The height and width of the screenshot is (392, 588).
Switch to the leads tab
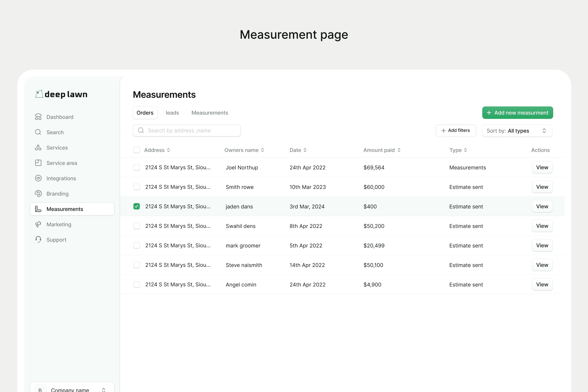tap(172, 113)
